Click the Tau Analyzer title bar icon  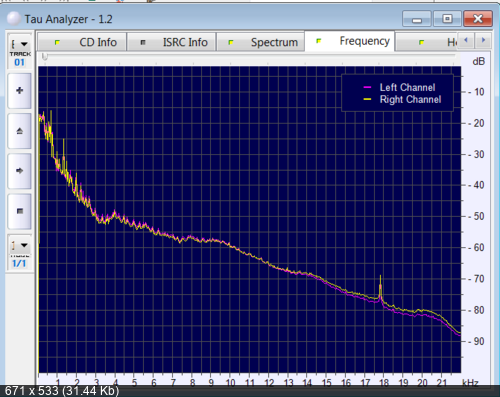coord(14,19)
